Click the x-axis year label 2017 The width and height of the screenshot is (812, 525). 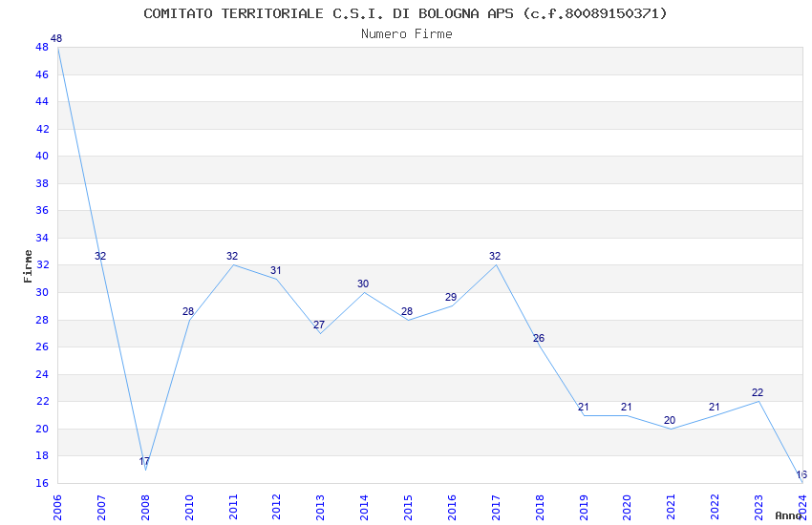(x=496, y=508)
